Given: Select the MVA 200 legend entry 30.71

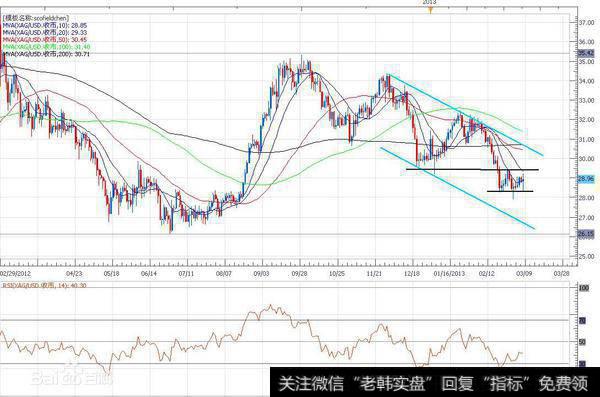Looking at the screenshot, I should pyautogui.click(x=47, y=54).
